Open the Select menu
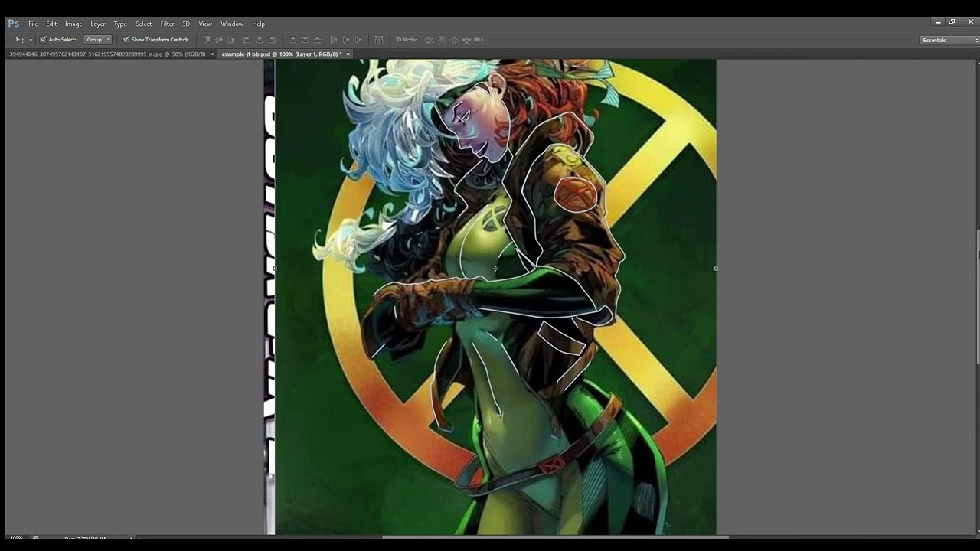The height and width of the screenshot is (551, 980). 144,24
